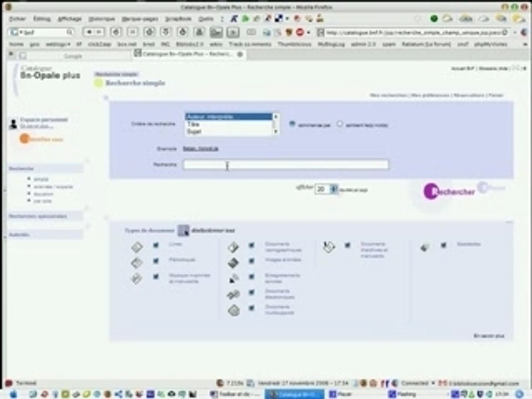Screen dimensions: 532x399
Task: Open the 'admin 2.0' bookmark
Action: pyautogui.click(x=364, y=44)
